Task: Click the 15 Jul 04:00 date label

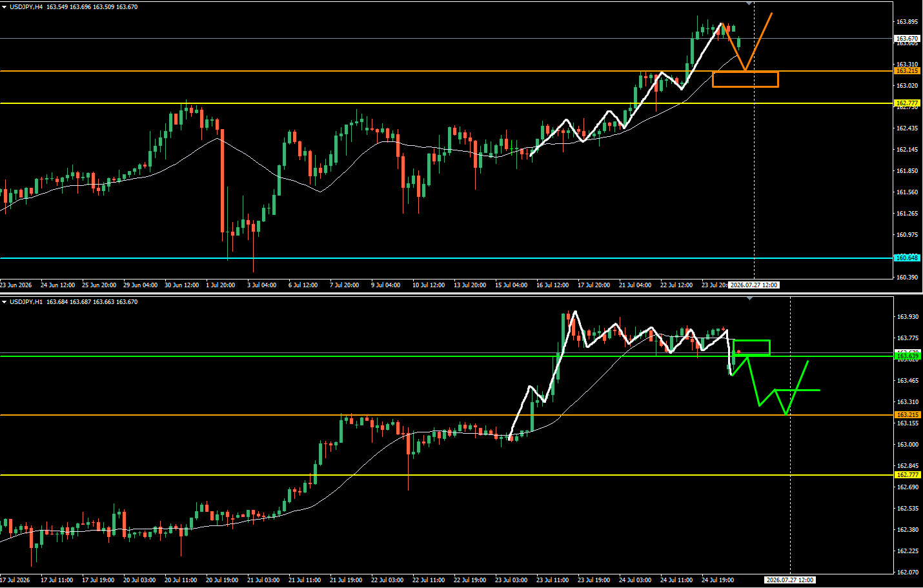Action: 511,285
